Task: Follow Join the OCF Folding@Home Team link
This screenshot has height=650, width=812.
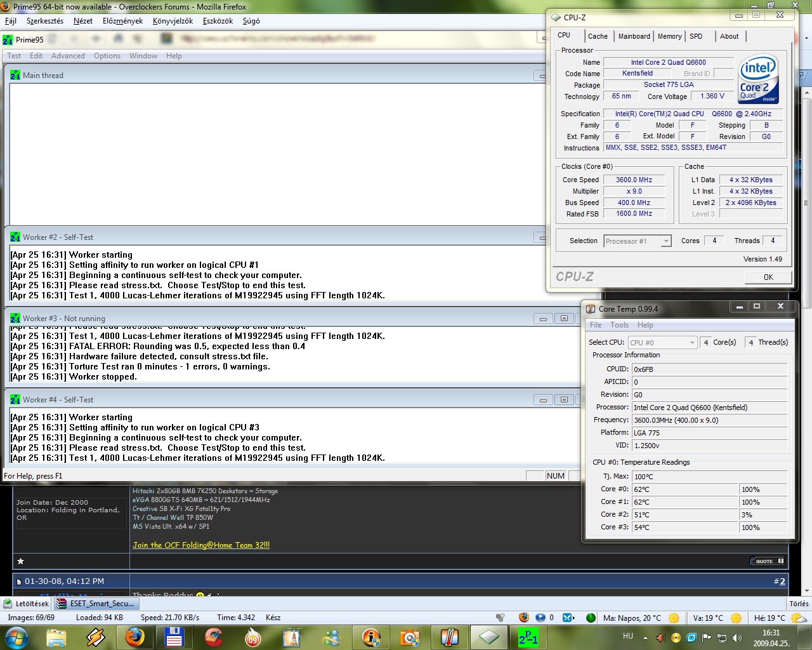Action: [x=201, y=545]
